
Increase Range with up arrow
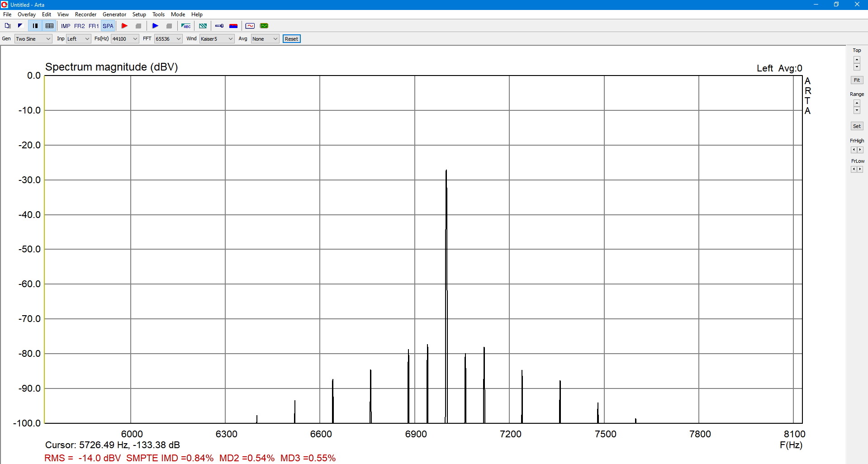tap(857, 103)
